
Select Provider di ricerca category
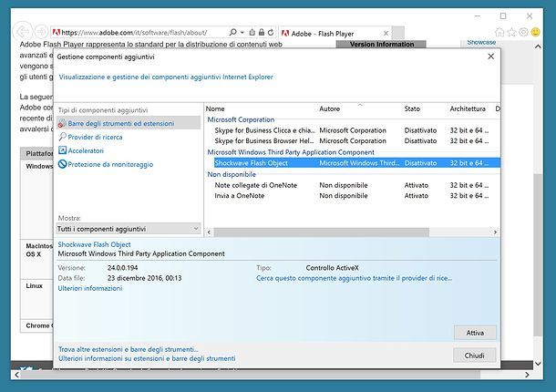coord(95,137)
